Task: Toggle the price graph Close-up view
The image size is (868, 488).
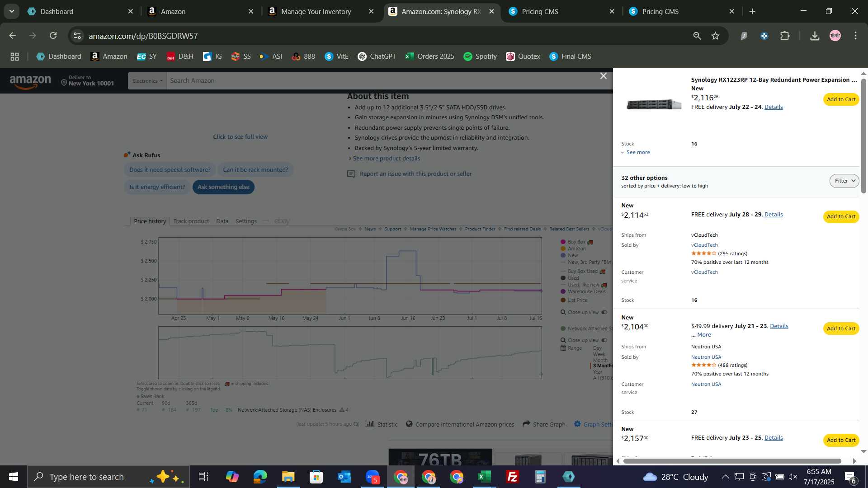Action: (584, 312)
